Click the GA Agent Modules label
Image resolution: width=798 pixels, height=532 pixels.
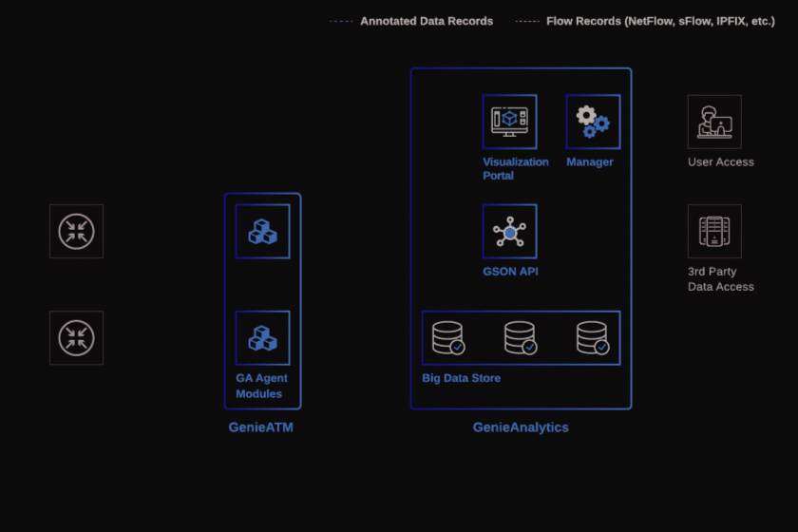pyautogui.click(x=261, y=386)
